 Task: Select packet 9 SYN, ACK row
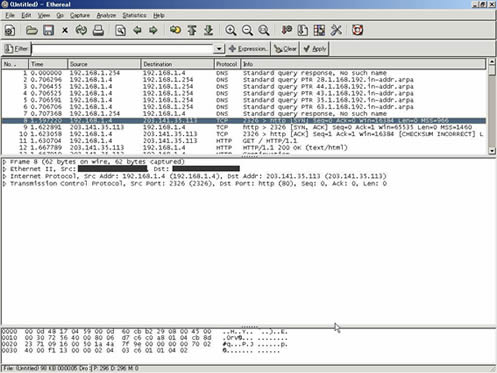tap(244, 127)
